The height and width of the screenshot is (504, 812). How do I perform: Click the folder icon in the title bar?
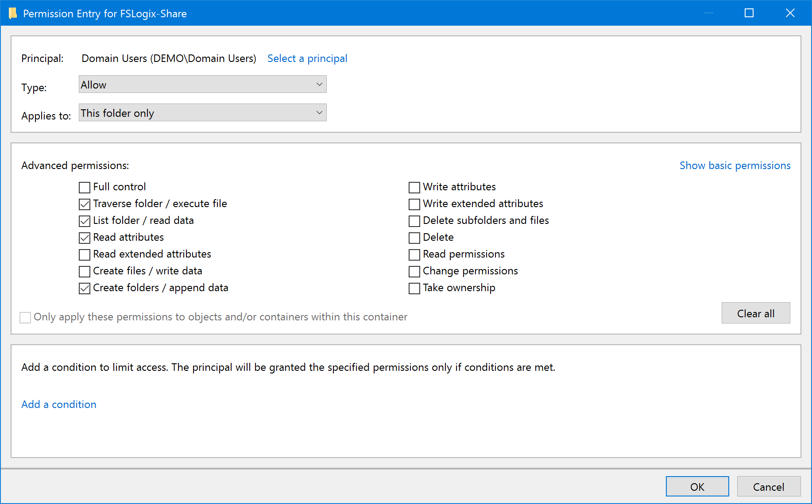[13, 13]
